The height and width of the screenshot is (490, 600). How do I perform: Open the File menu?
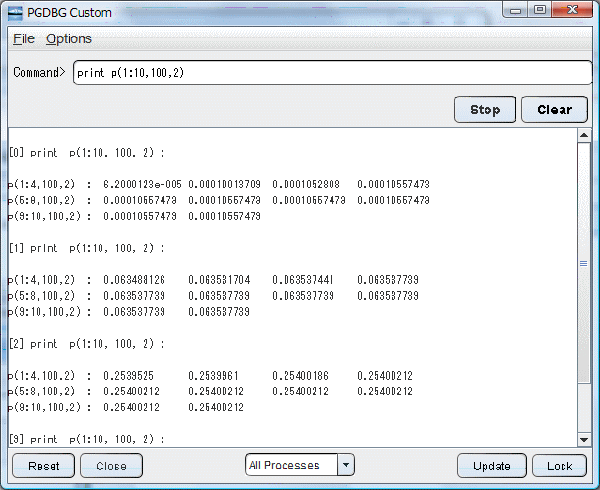pyautogui.click(x=24, y=39)
